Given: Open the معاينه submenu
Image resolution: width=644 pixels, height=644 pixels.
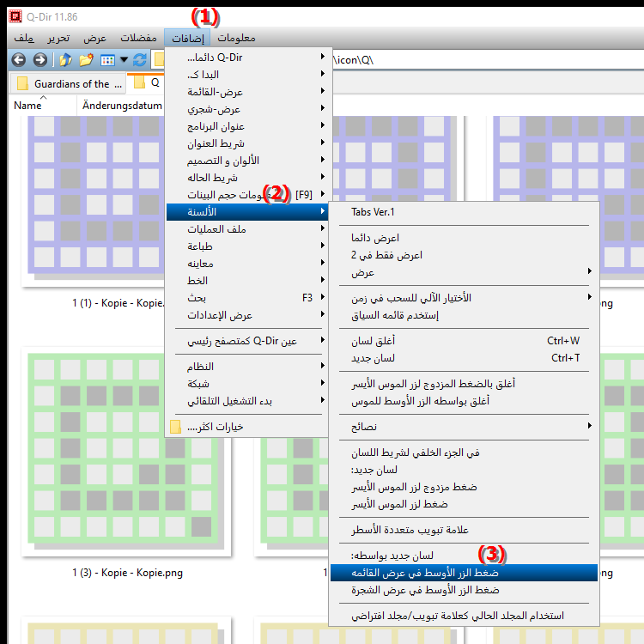Looking at the screenshot, I should point(246,264).
